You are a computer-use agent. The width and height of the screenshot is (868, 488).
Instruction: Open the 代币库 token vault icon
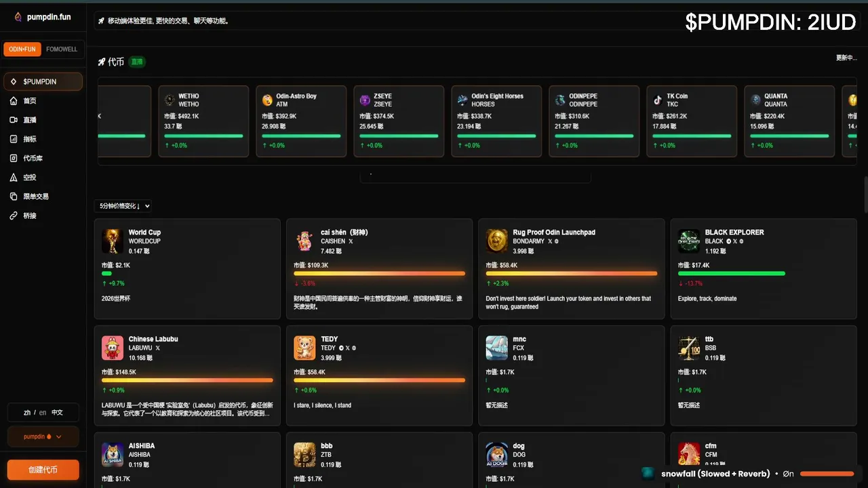tap(14, 158)
